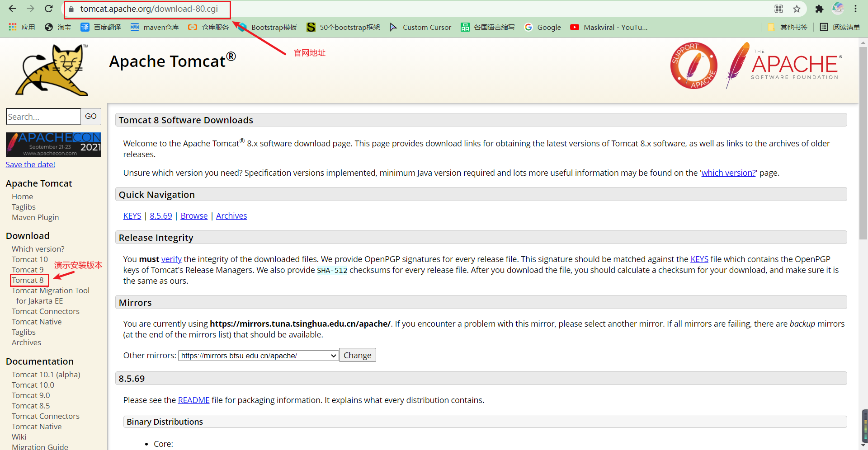
Task: Open Archives link in Download sidebar
Action: click(26, 342)
